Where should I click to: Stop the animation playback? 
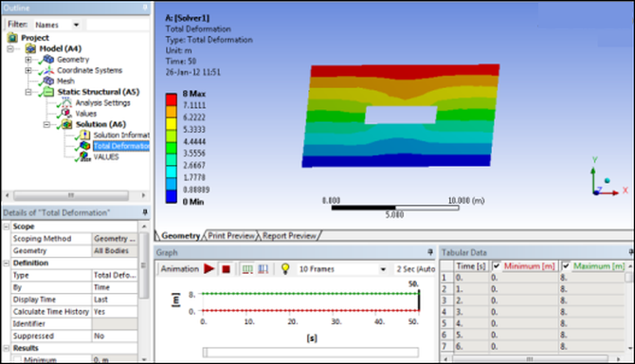click(226, 269)
